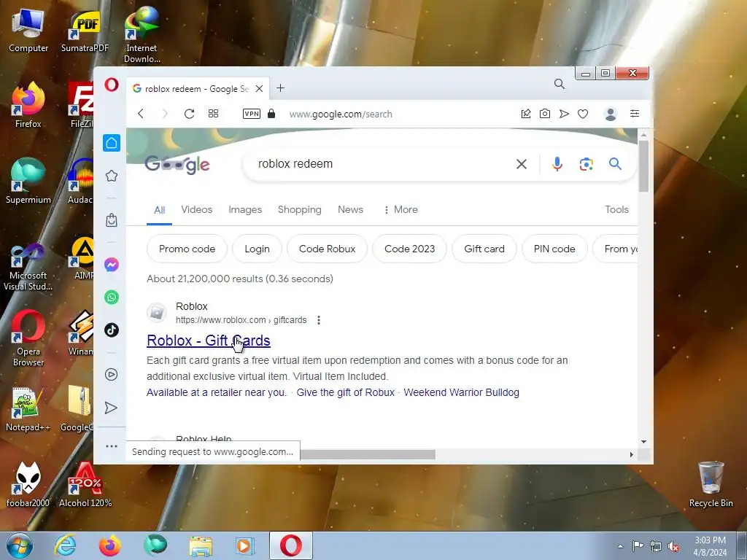
Task: Open sidebar Bookmarks star icon
Action: [x=112, y=176]
